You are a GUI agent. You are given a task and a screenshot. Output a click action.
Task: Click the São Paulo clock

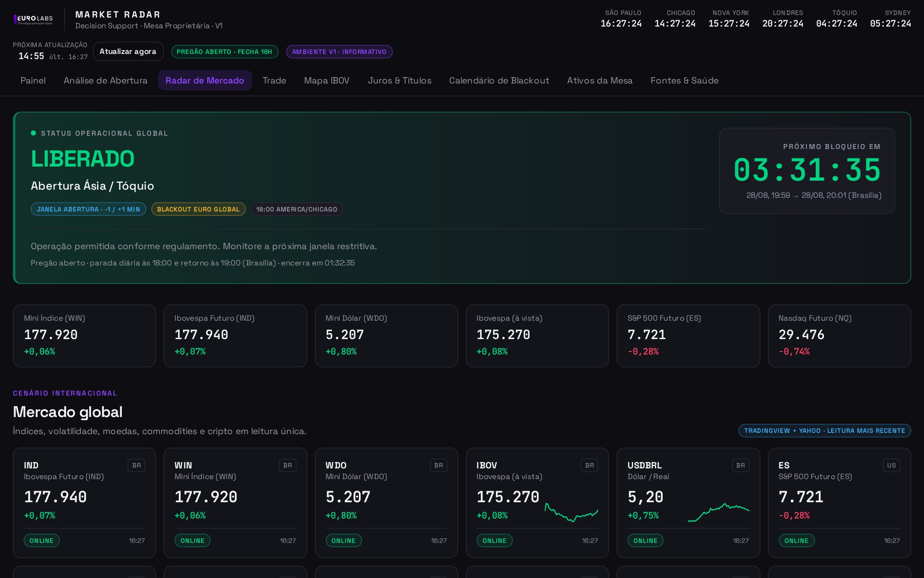(621, 19)
